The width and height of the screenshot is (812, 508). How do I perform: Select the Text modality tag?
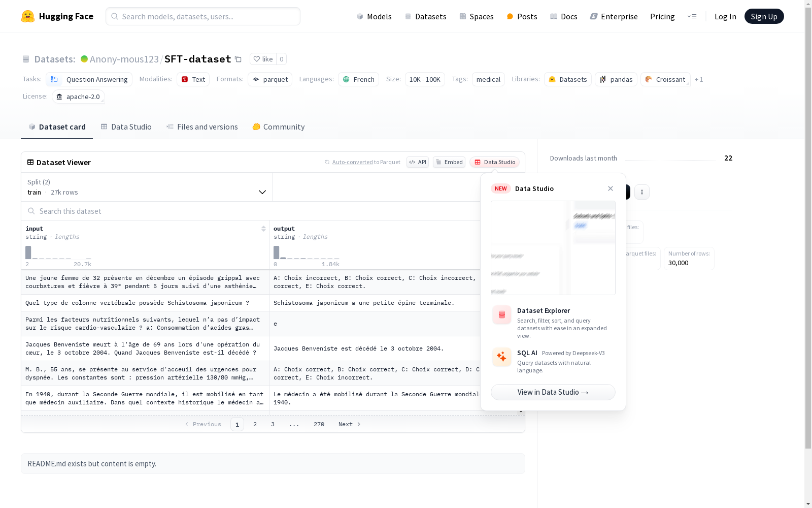pyautogui.click(x=193, y=79)
